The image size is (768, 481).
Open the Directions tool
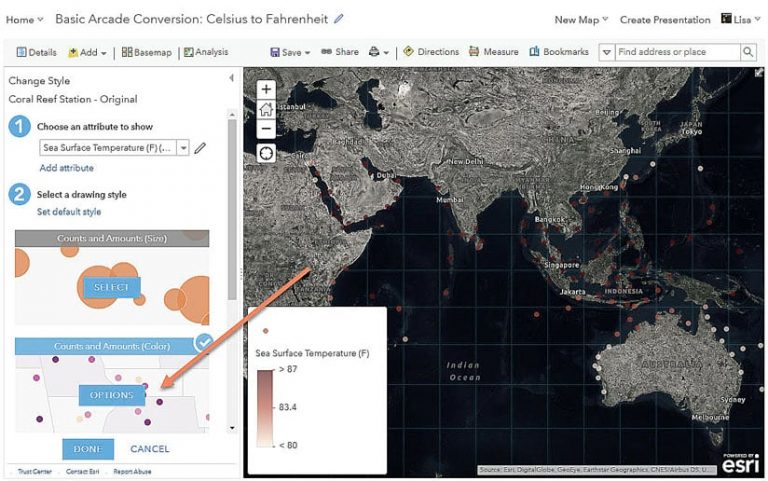coord(431,52)
